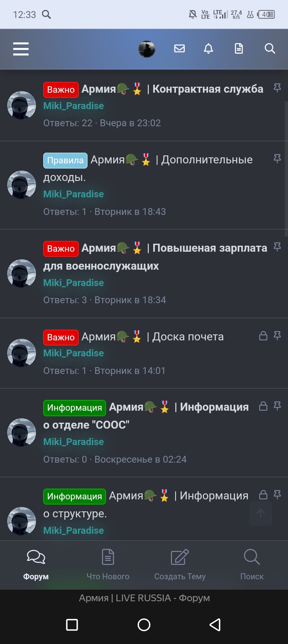Tap the scroll-to-top arrow button
288x644 pixels.
pyautogui.click(x=260, y=513)
